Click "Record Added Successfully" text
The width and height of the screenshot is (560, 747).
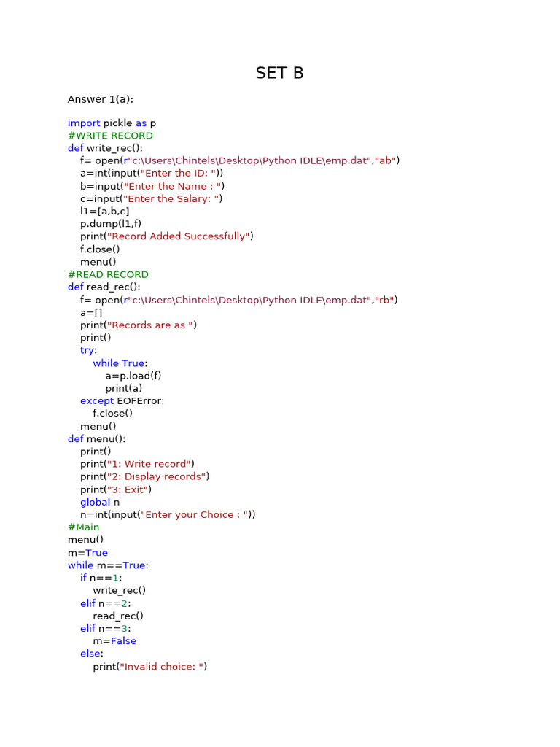pyautogui.click(x=179, y=236)
